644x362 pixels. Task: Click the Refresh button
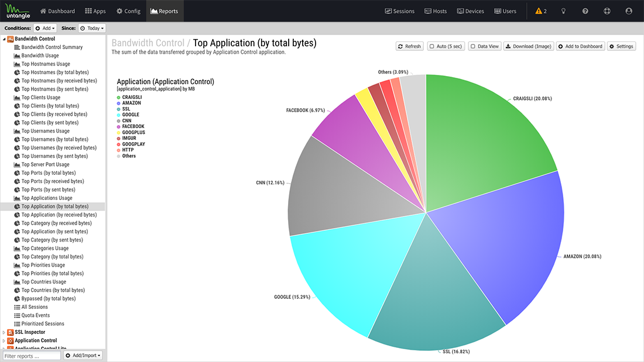(x=409, y=46)
